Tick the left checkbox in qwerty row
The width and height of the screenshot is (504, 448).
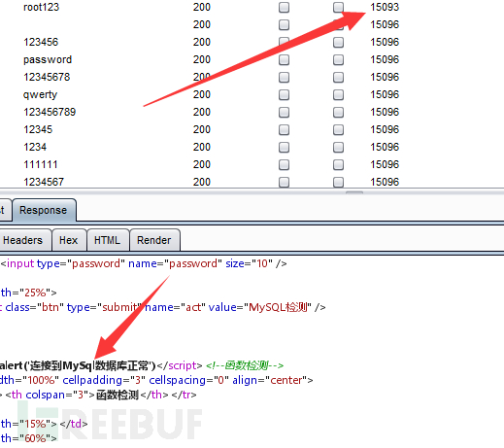[x=284, y=94]
